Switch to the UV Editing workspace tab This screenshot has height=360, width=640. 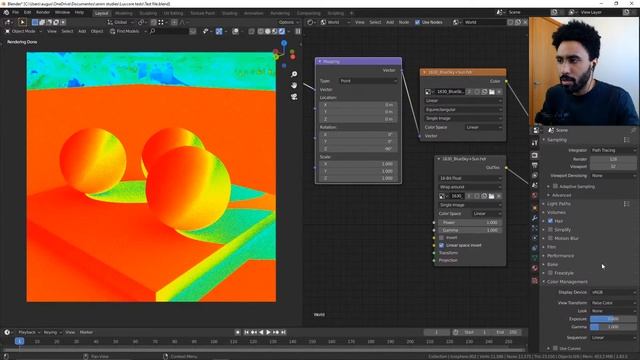[x=173, y=13]
